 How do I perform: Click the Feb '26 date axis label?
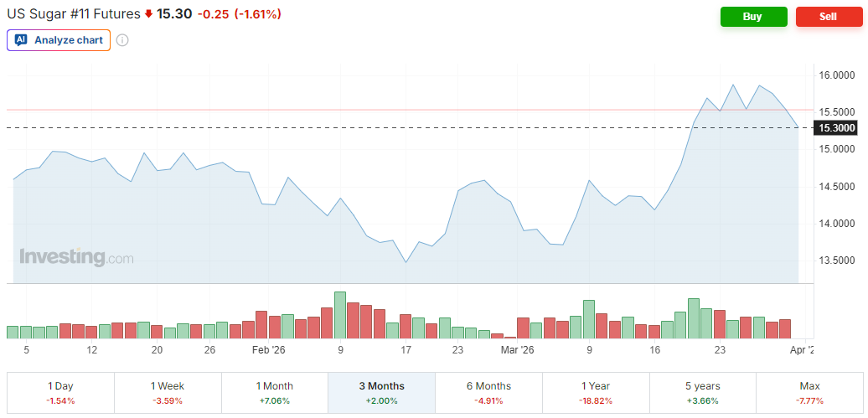[269, 350]
